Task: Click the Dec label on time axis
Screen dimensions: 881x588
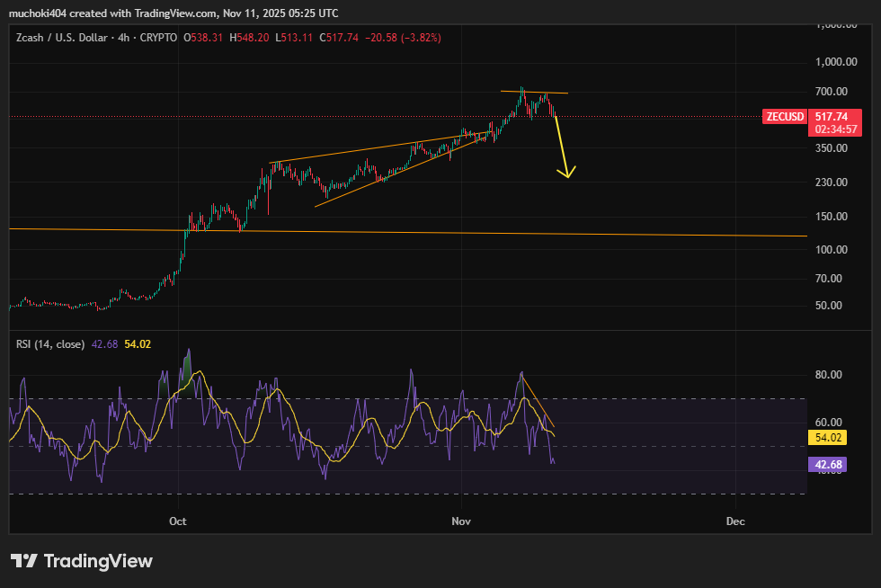Action: (735, 521)
